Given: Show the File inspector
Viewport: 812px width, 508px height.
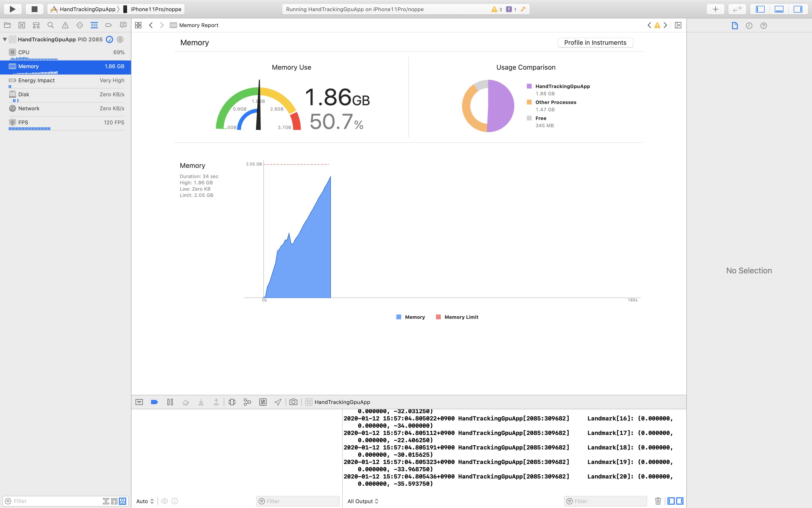Looking at the screenshot, I should 735,26.
